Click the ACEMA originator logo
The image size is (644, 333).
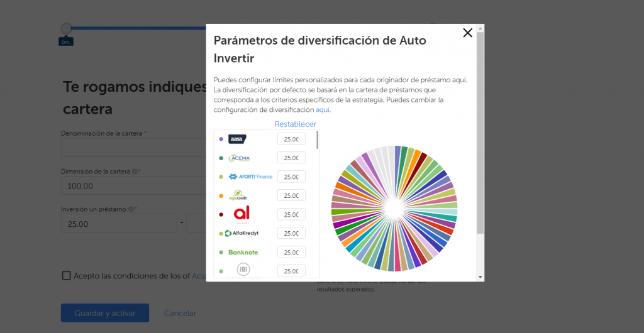point(239,158)
